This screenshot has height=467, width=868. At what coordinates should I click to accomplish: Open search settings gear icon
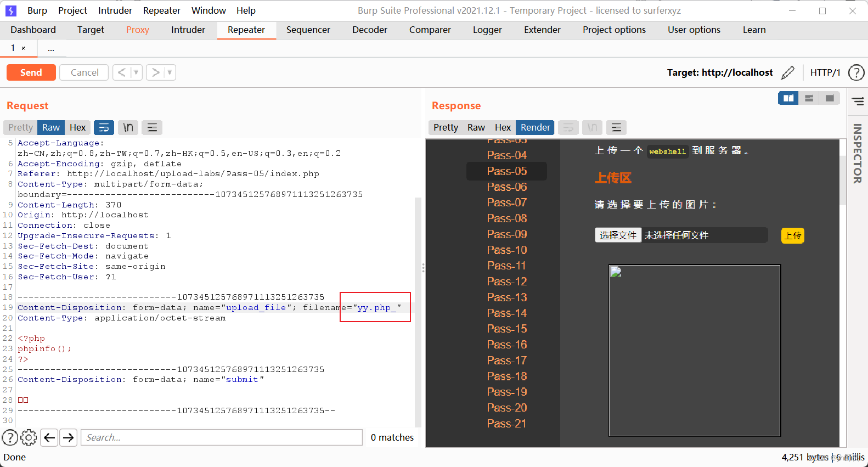(x=29, y=437)
